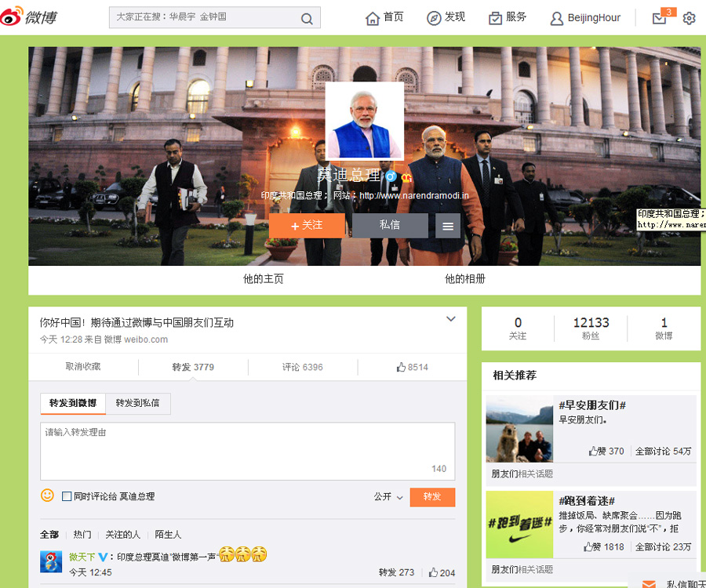The image size is (706, 588).
Task: Click the repost reason text field
Action: coord(247,451)
